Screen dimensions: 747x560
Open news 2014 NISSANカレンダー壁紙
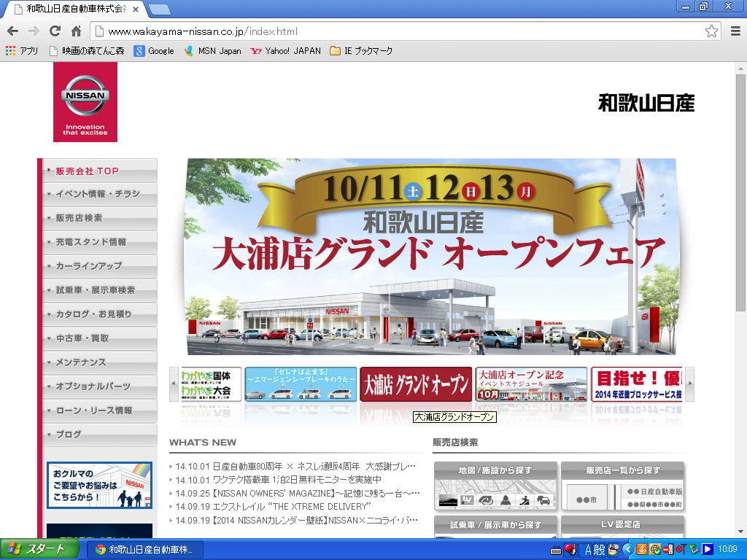click(x=296, y=521)
